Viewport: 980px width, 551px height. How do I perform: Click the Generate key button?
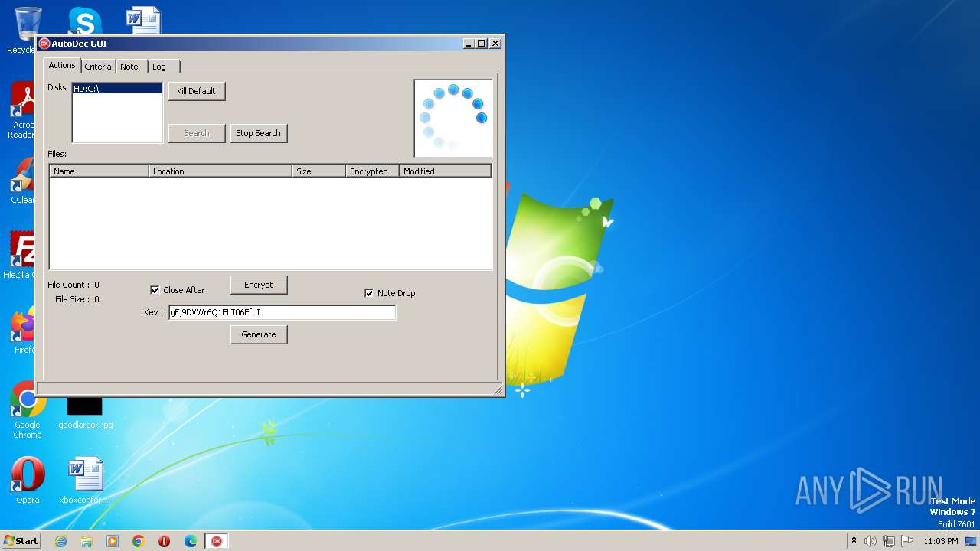click(x=259, y=334)
